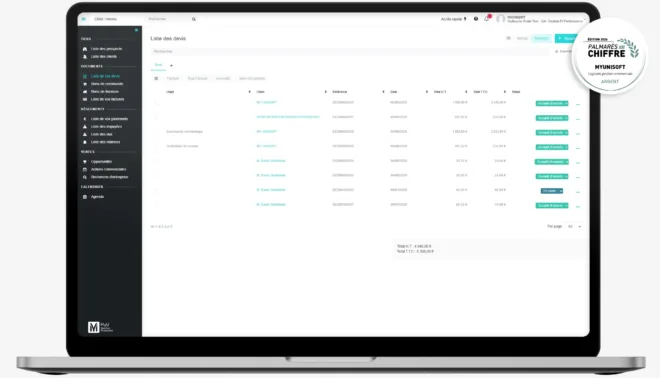Open Liste des impayés via its icon

pyautogui.click(x=85, y=126)
